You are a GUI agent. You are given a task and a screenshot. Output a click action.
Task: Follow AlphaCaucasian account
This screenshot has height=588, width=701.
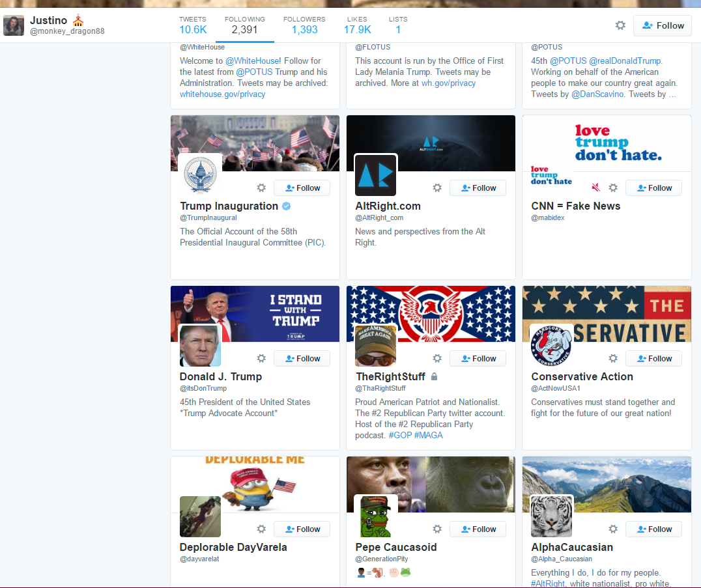(653, 529)
